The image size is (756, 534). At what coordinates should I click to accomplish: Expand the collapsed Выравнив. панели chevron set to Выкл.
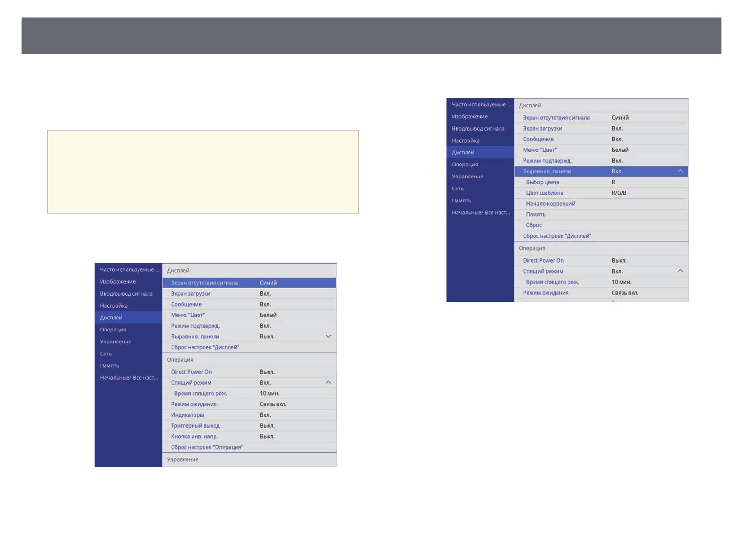coord(328,337)
